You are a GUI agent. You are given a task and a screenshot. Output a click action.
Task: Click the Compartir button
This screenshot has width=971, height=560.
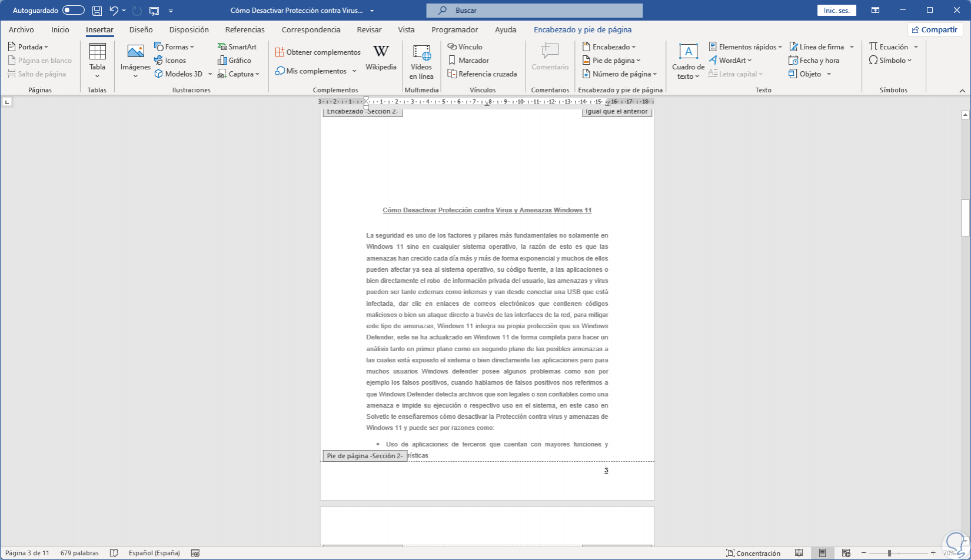tap(935, 29)
